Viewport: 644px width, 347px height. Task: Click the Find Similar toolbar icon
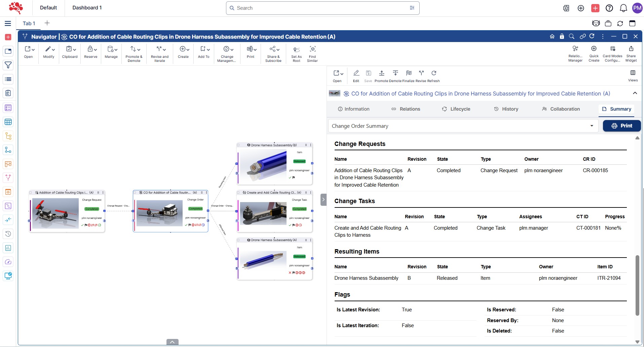[x=312, y=49]
